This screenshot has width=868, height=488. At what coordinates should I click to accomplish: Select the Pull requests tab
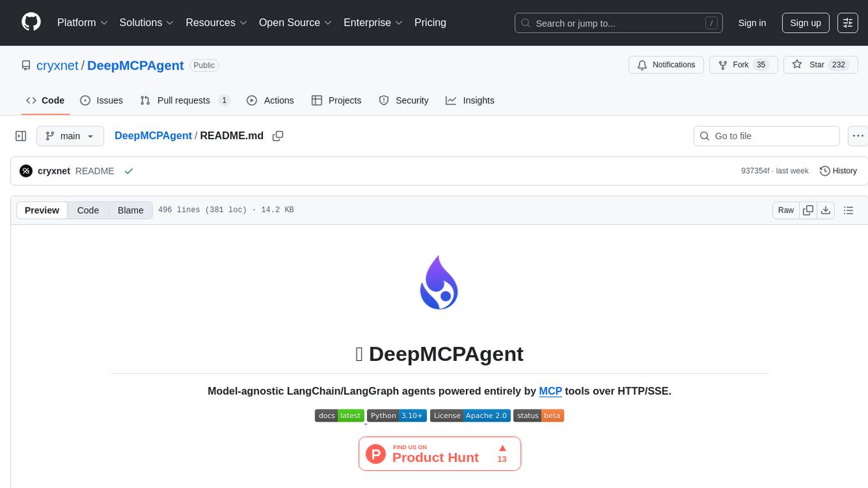coord(185,100)
